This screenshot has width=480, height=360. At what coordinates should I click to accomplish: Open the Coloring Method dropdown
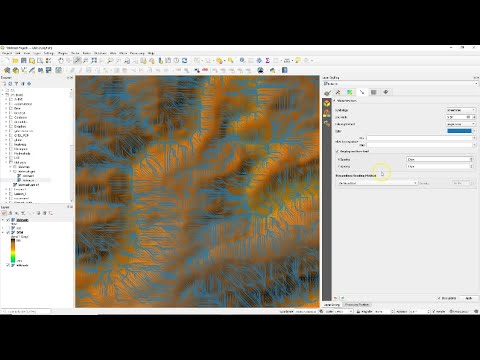[461, 124]
